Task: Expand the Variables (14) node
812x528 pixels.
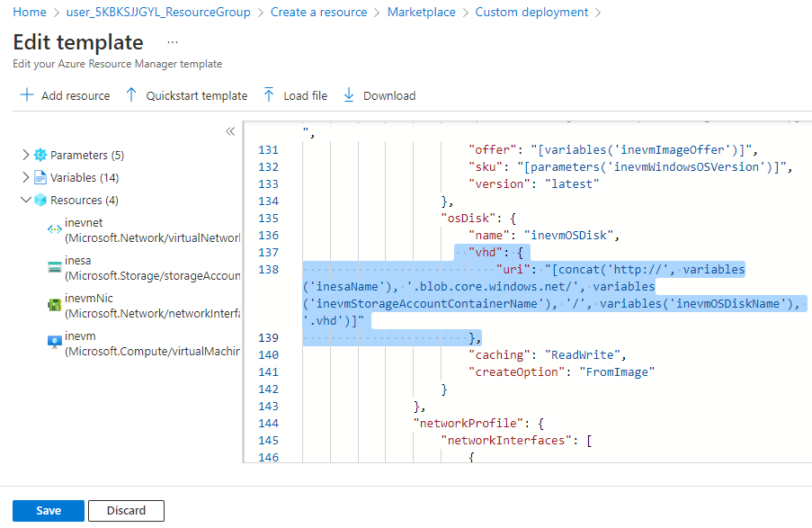Action: (25, 177)
